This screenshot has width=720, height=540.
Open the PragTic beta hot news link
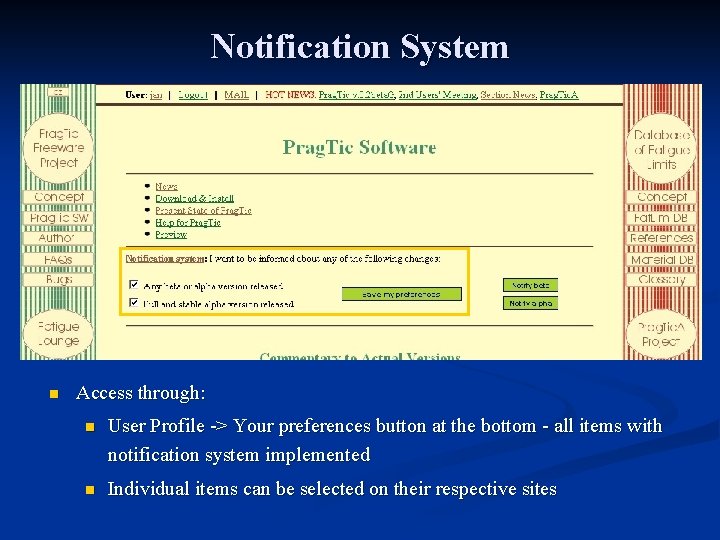356,95
